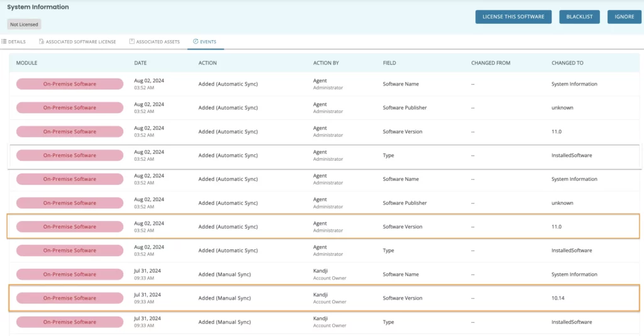The image size is (644, 336).
Task: Click the Changed To column header
Action: pyautogui.click(x=567, y=63)
